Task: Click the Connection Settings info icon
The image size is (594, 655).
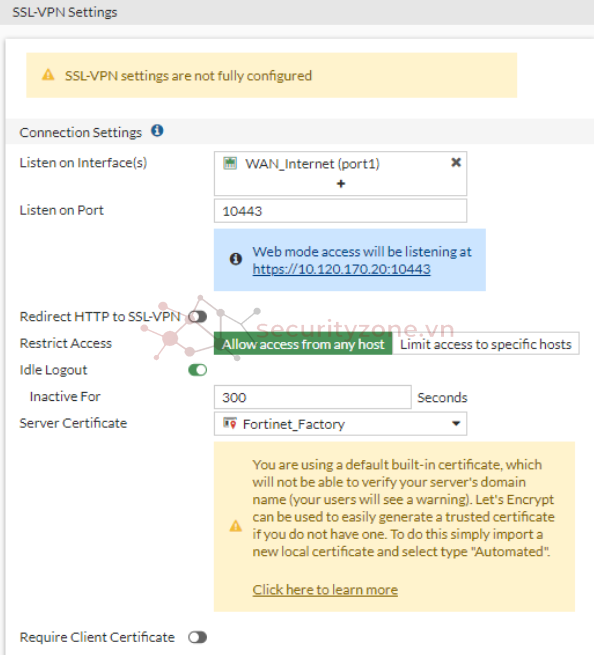Action: [x=157, y=131]
